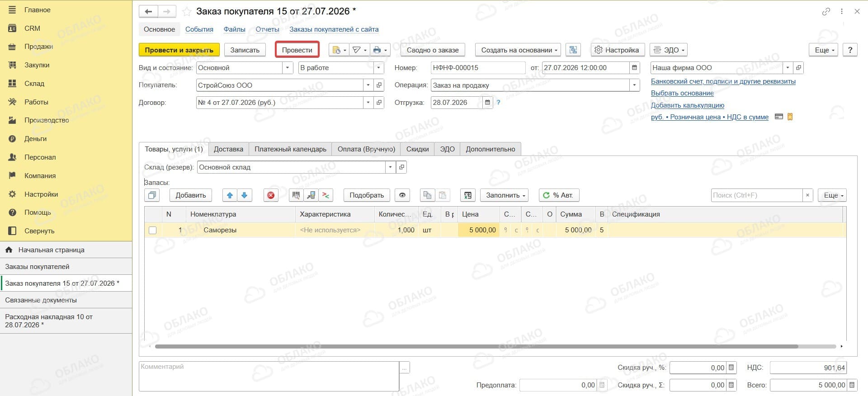The width and height of the screenshot is (868, 396).
Task: Switch to События tab
Action: (199, 29)
